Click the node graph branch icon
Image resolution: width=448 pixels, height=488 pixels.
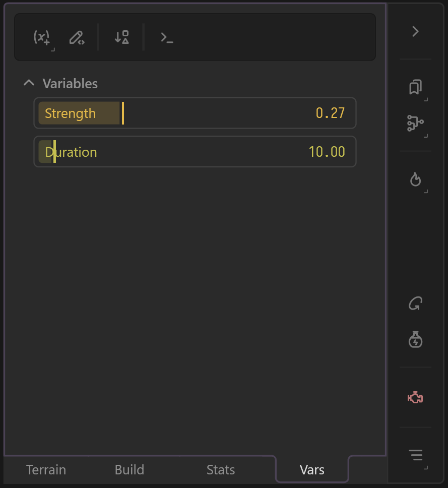pyautogui.click(x=415, y=123)
